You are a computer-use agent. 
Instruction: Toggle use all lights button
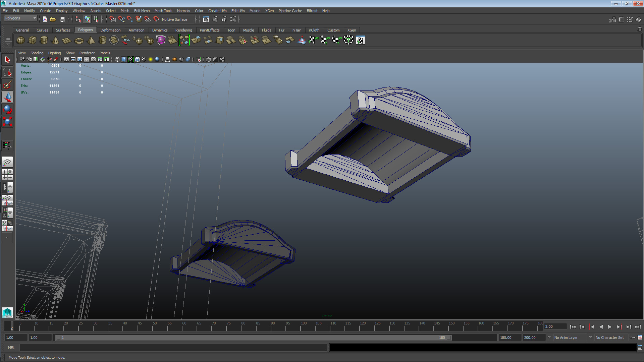tap(151, 59)
